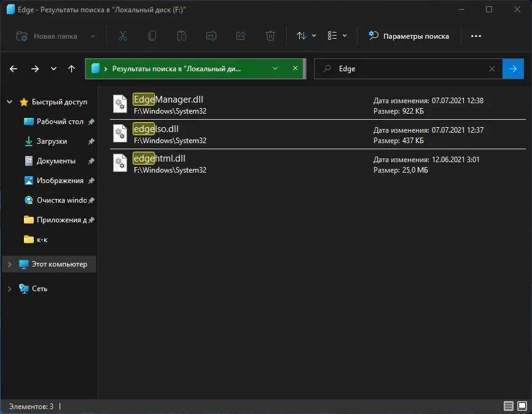Collapse the Быстрый доступ tree node

tap(10, 102)
